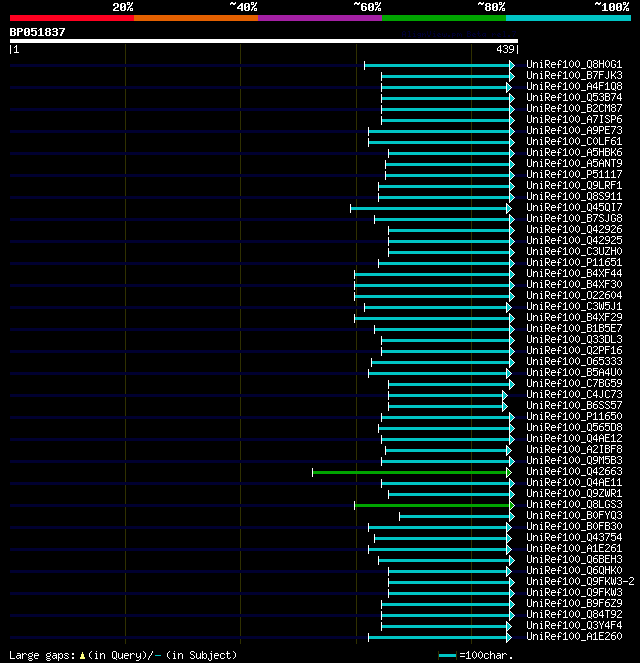Image resolution: width=640 pixels, height=663 pixels.
Task: Click the Large gaps legend text
Action: pyautogui.click(x=123, y=655)
